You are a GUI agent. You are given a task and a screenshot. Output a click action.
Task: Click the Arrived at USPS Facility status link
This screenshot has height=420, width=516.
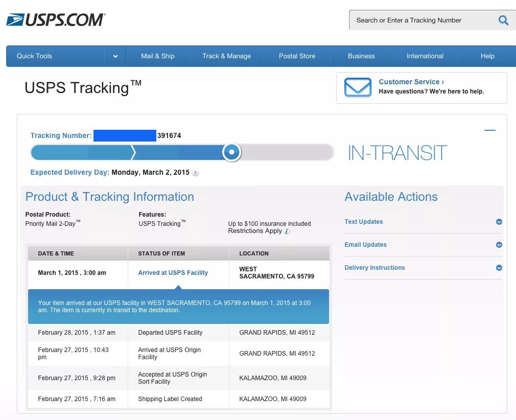(173, 273)
